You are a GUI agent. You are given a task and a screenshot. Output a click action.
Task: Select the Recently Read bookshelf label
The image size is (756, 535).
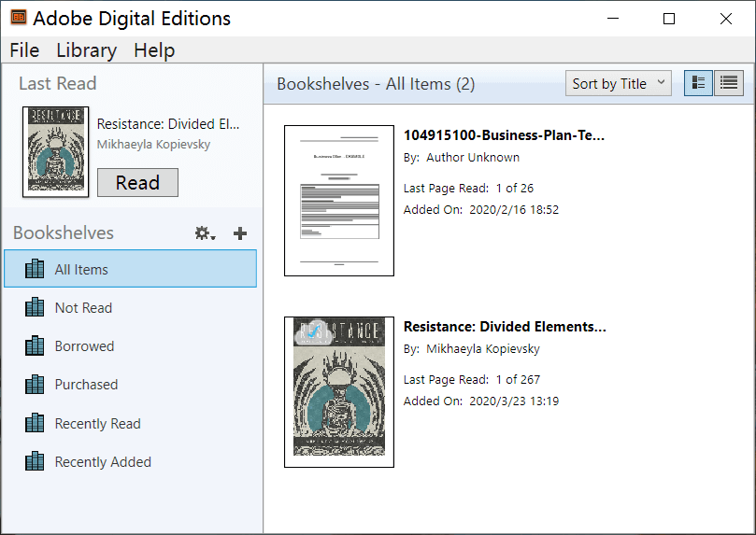98,423
